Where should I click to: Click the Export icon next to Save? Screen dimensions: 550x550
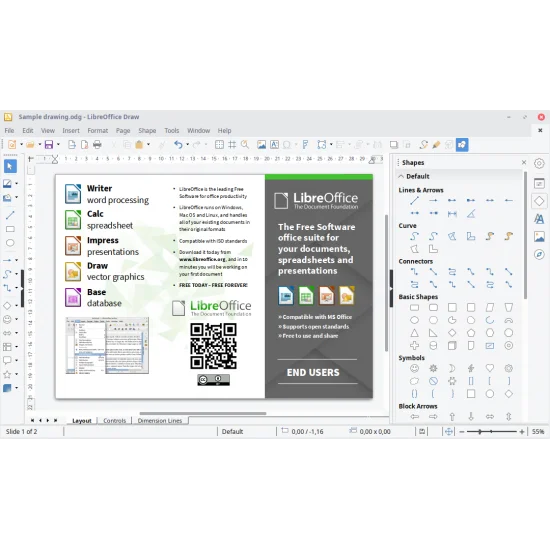click(x=72, y=145)
